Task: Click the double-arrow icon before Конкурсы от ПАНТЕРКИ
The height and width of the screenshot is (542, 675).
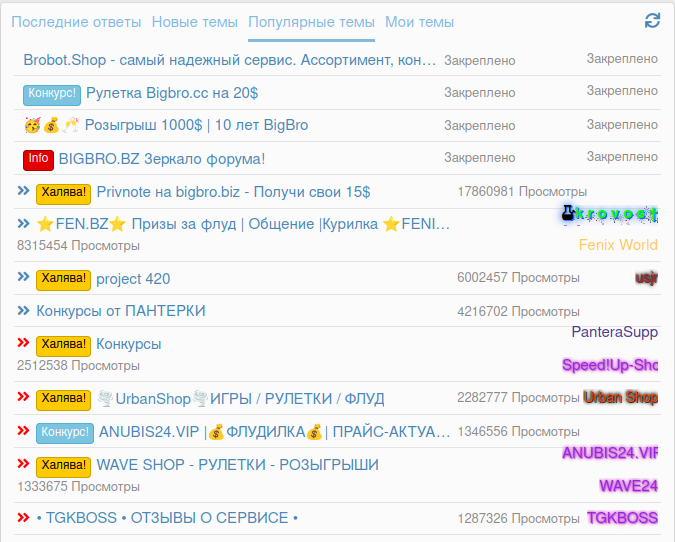Action: point(23,310)
